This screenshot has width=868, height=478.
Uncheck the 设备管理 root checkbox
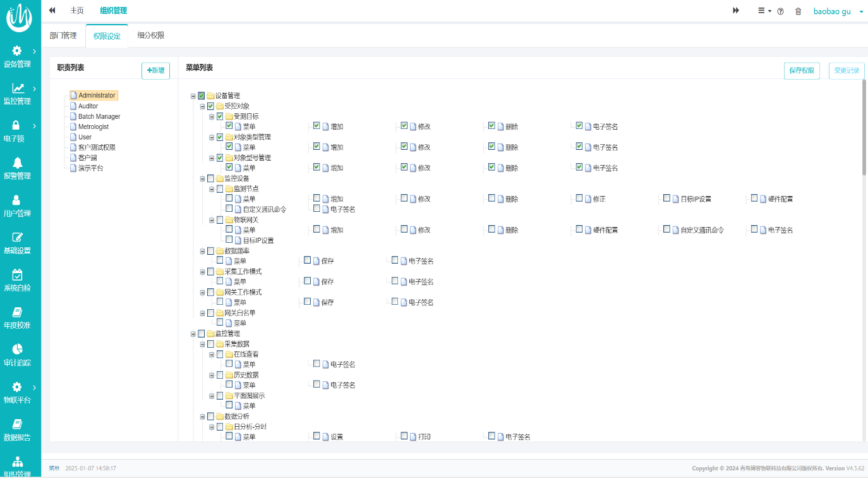(x=202, y=95)
